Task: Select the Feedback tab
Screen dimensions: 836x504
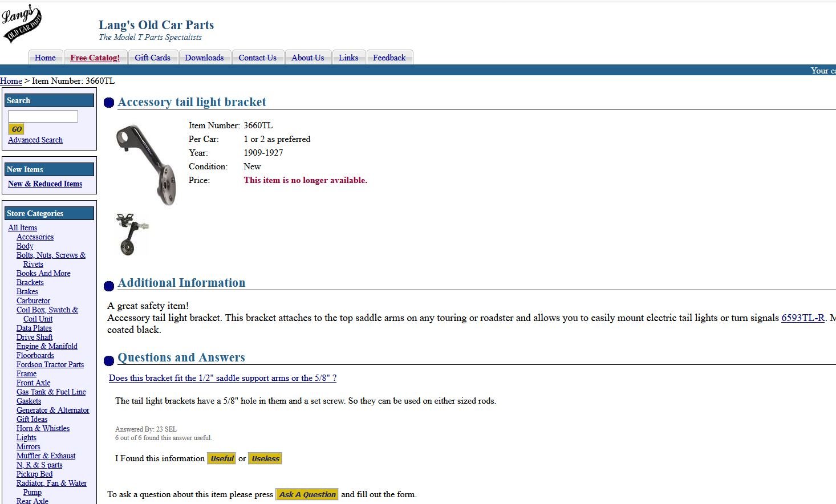Action: point(389,58)
